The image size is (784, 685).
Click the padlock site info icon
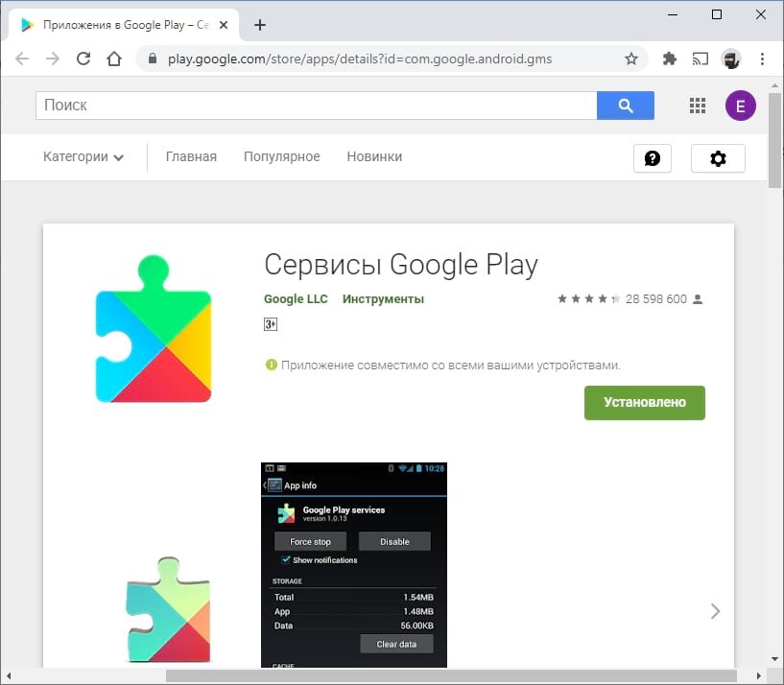pyautogui.click(x=153, y=59)
